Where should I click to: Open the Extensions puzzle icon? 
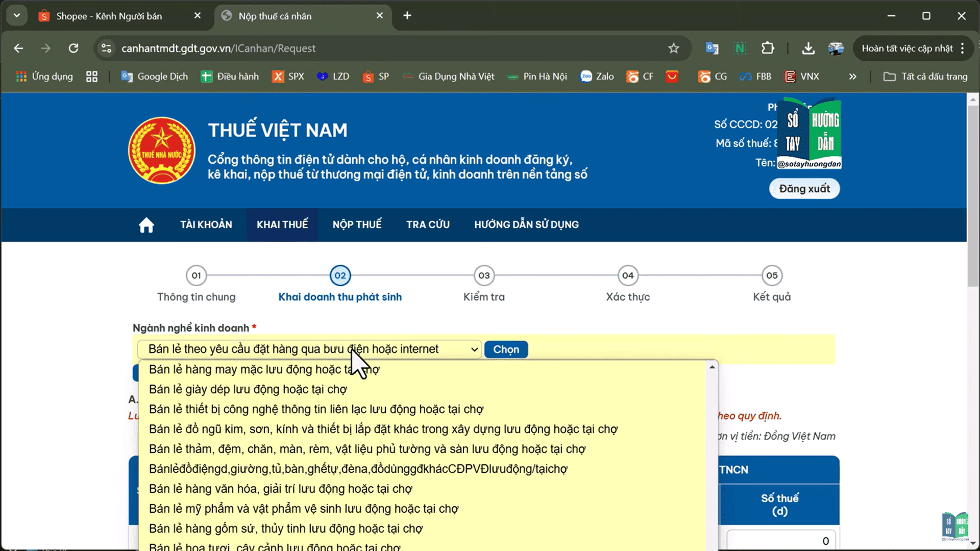pos(768,48)
